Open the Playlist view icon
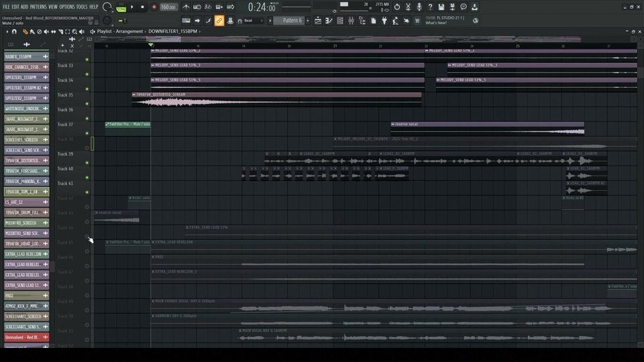The height and width of the screenshot is (362, 644). pyautogui.click(x=318, y=21)
